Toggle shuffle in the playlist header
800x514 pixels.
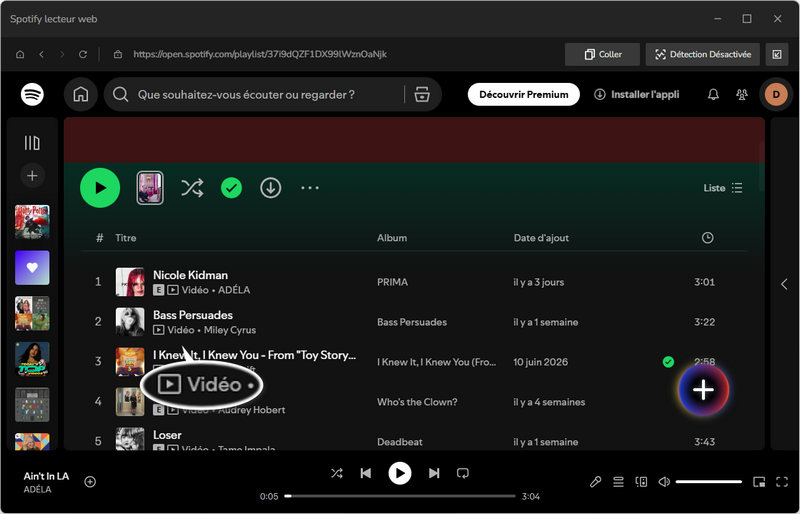(x=192, y=188)
